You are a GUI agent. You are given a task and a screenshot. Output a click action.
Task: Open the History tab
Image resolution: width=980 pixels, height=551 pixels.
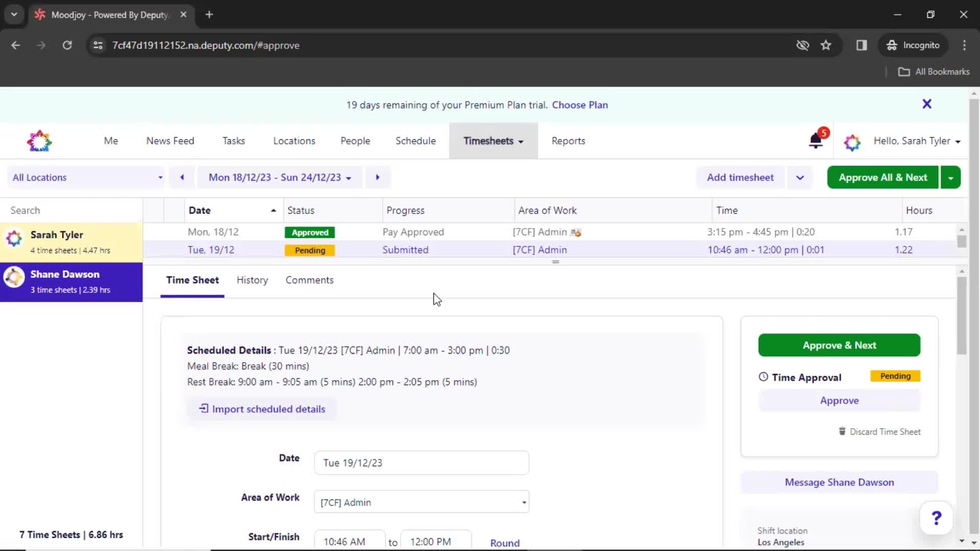click(253, 280)
